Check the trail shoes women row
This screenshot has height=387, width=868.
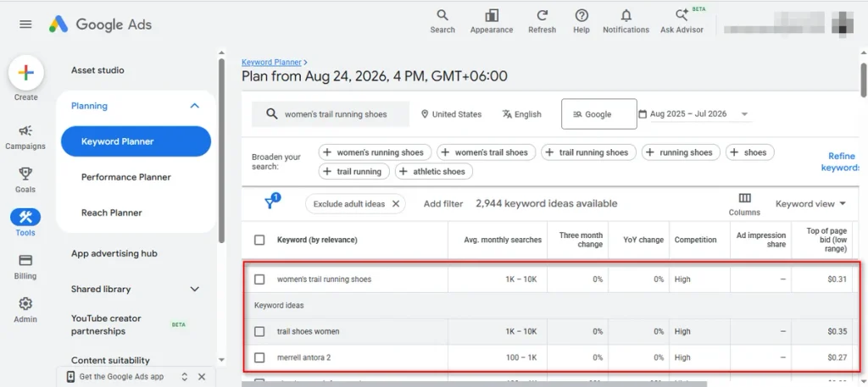click(x=259, y=332)
